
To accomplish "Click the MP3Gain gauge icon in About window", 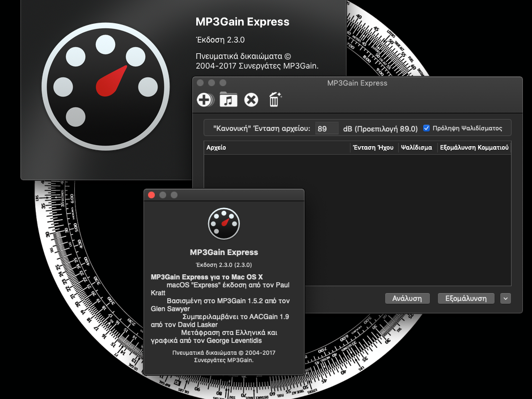I will point(224,224).
